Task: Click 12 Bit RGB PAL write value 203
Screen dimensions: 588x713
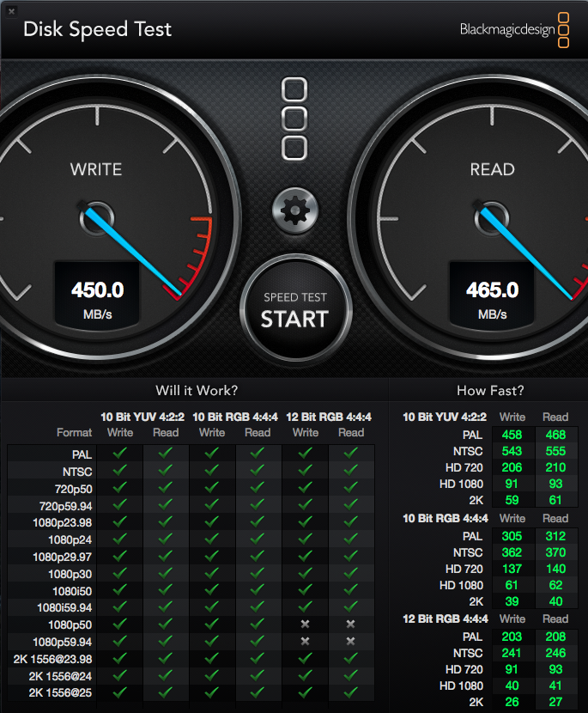Action: [512, 637]
